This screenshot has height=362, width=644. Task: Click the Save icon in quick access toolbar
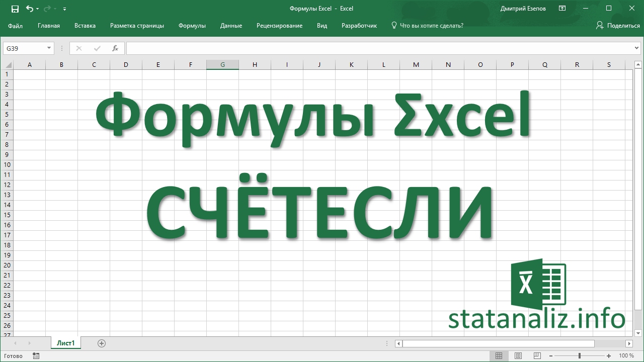(15, 9)
